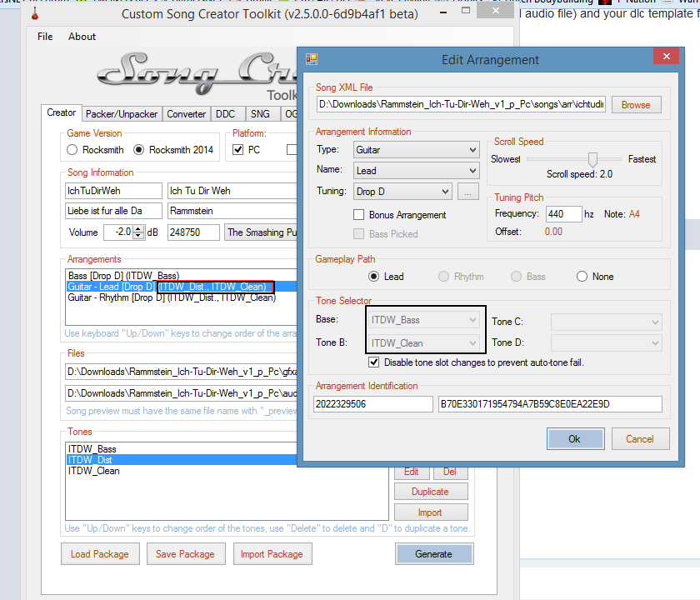Open the Base tone dropdown

pos(424,320)
